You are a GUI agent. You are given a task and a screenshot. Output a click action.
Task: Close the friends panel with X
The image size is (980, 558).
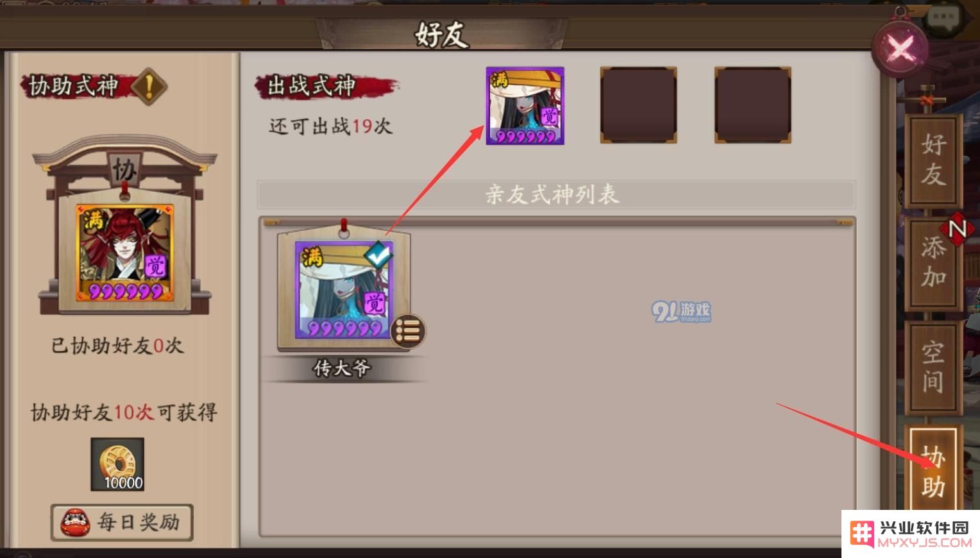pyautogui.click(x=900, y=47)
